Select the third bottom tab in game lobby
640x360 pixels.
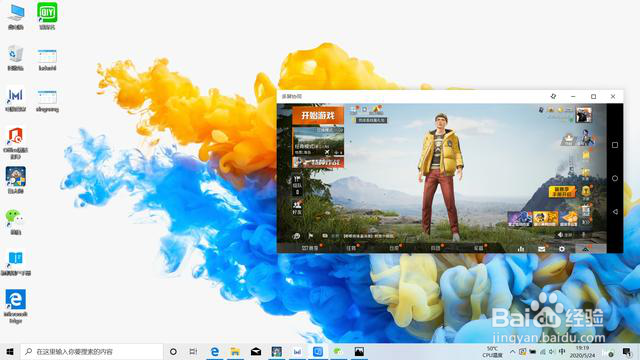tap(394, 248)
